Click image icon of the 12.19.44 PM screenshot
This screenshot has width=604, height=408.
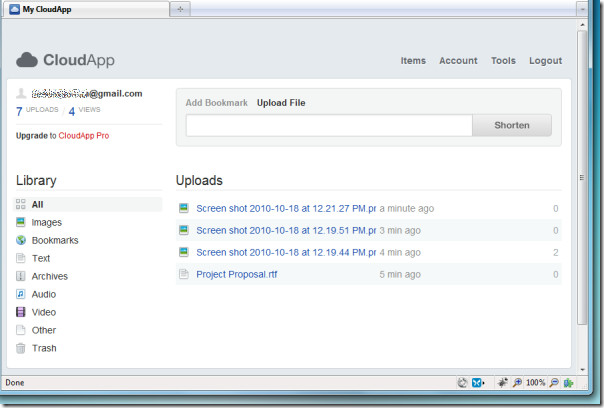[184, 252]
